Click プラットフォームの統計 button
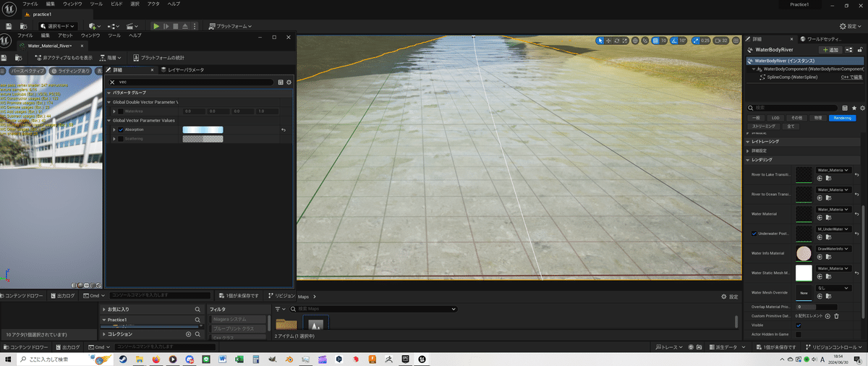This screenshot has width=868, height=366. pyautogui.click(x=158, y=57)
